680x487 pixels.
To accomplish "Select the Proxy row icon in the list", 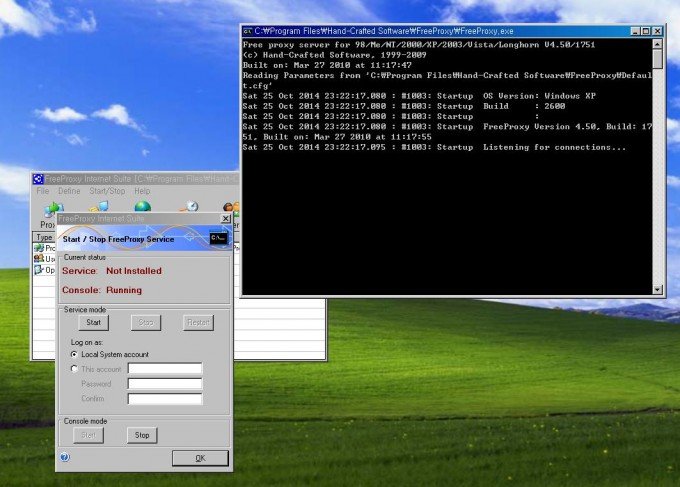I will 39,248.
